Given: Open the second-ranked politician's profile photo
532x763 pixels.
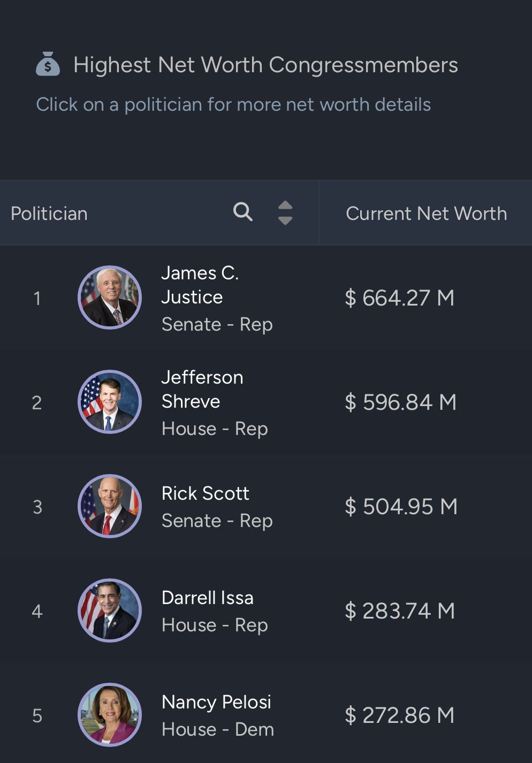Looking at the screenshot, I should click(x=110, y=402).
